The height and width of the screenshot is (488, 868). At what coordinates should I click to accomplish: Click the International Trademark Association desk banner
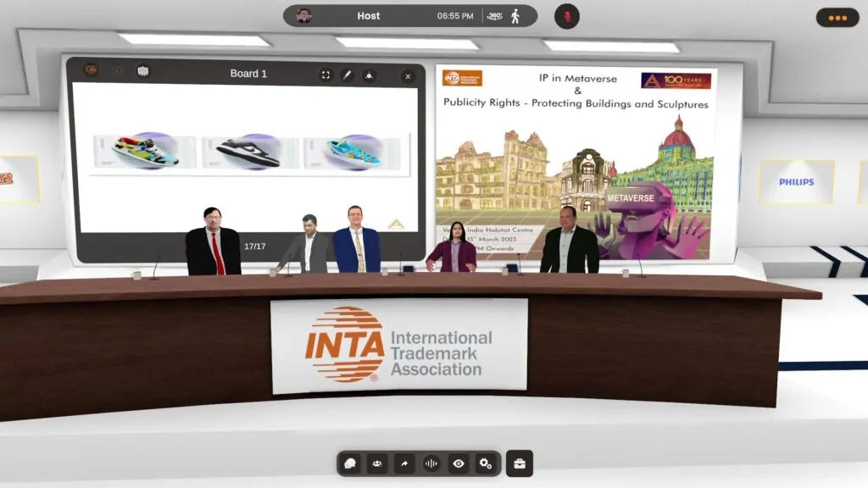coord(399,347)
